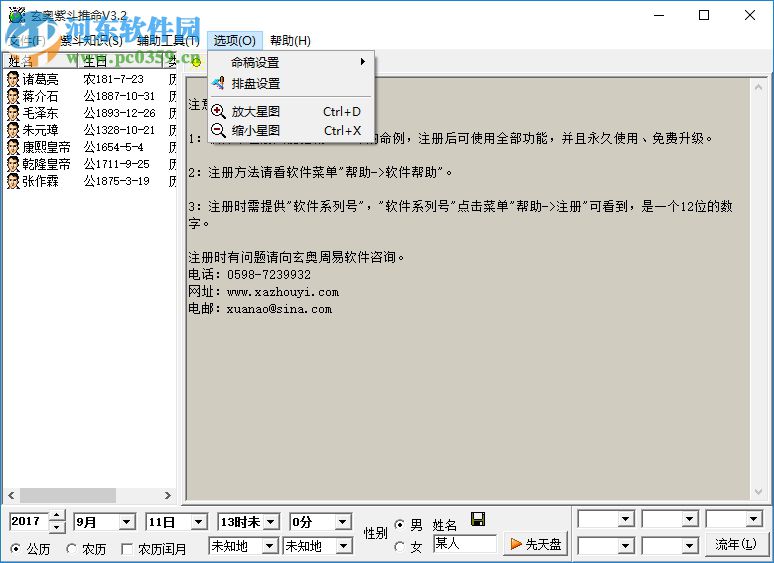Click the portrait icon beside 毛泽东
774x563 pixels.
pos(13,113)
